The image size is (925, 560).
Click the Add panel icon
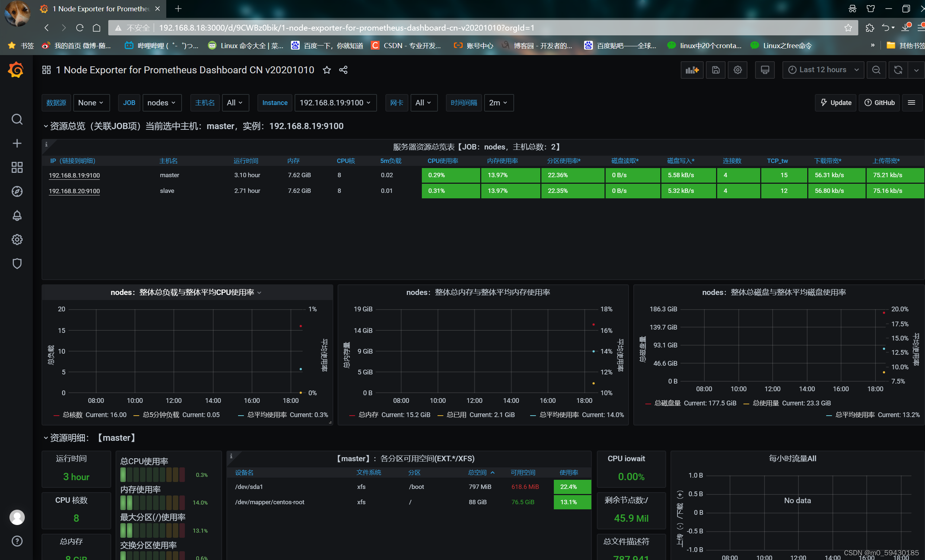(692, 70)
